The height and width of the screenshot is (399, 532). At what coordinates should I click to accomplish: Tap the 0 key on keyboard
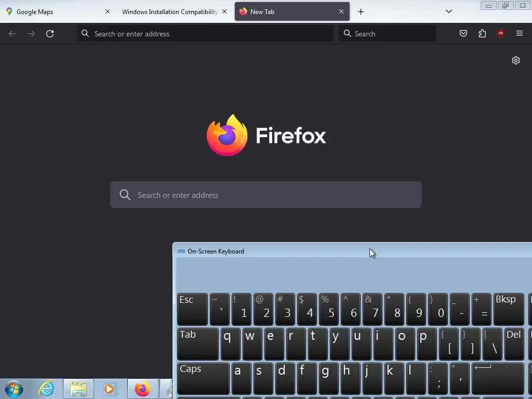438,310
